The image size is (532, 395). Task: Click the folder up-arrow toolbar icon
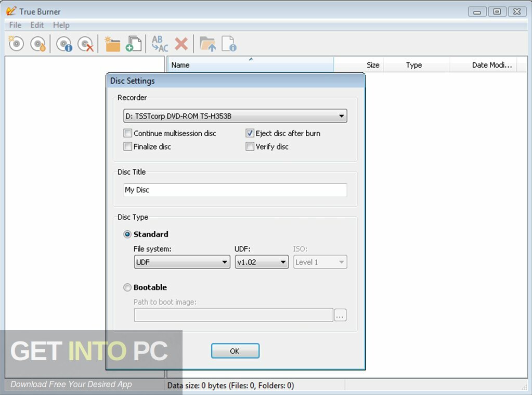pyautogui.click(x=207, y=44)
